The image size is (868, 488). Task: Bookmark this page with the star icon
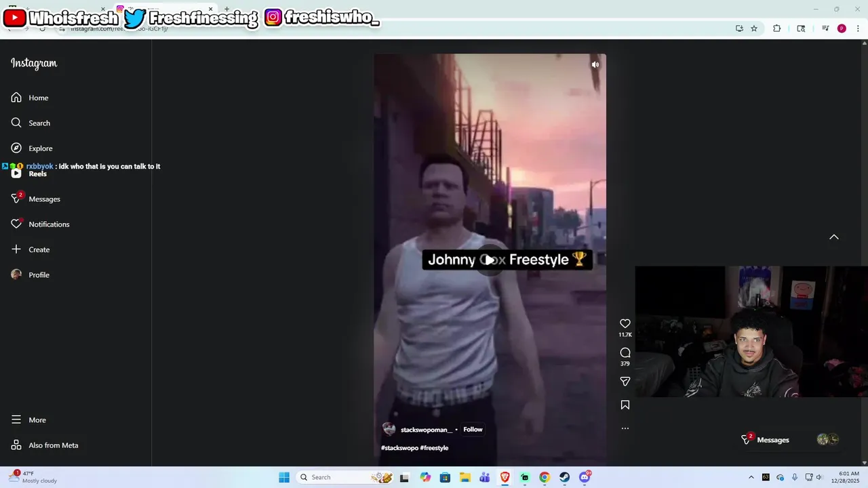(754, 28)
